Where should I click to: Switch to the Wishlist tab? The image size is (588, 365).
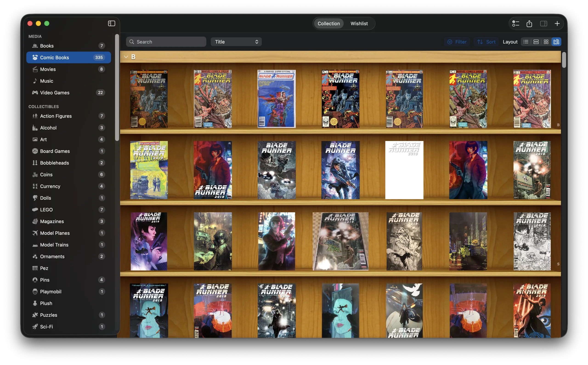[x=359, y=24]
